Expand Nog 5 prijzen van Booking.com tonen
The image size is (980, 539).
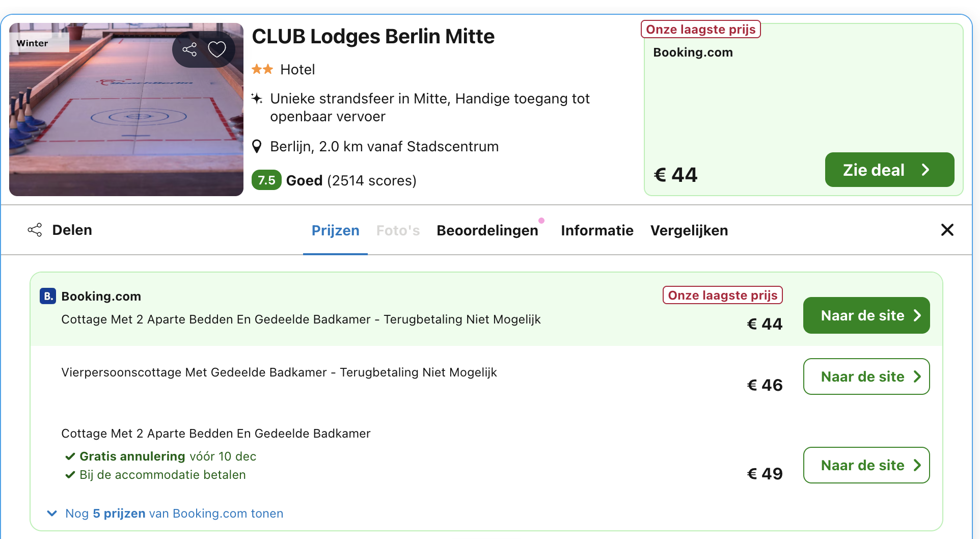(173, 513)
